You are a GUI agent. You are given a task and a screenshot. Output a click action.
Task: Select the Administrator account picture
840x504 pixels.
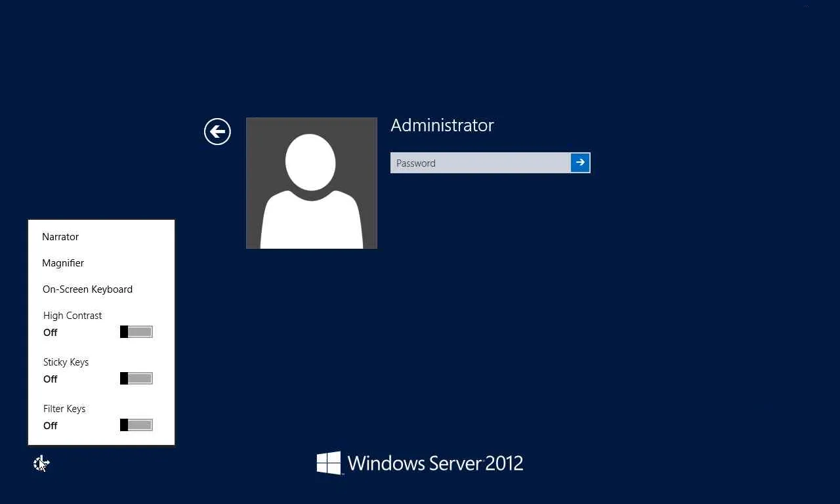tap(312, 183)
